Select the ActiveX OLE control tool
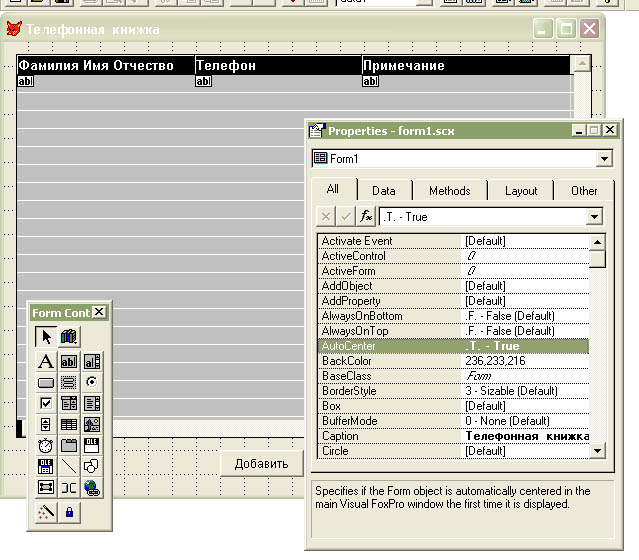This screenshot has height=560, width=639. [x=92, y=445]
